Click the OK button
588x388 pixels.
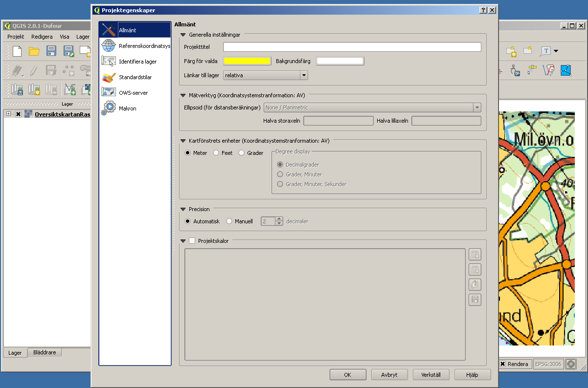coord(348,375)
